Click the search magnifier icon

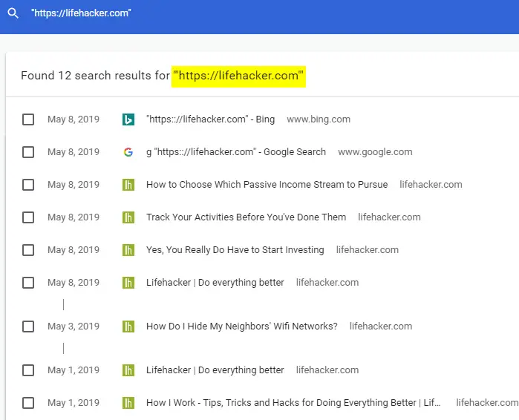click(13, 13)
